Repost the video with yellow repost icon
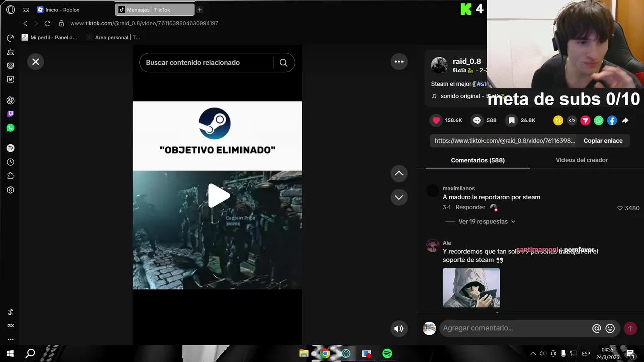 (x=558, y=120)
